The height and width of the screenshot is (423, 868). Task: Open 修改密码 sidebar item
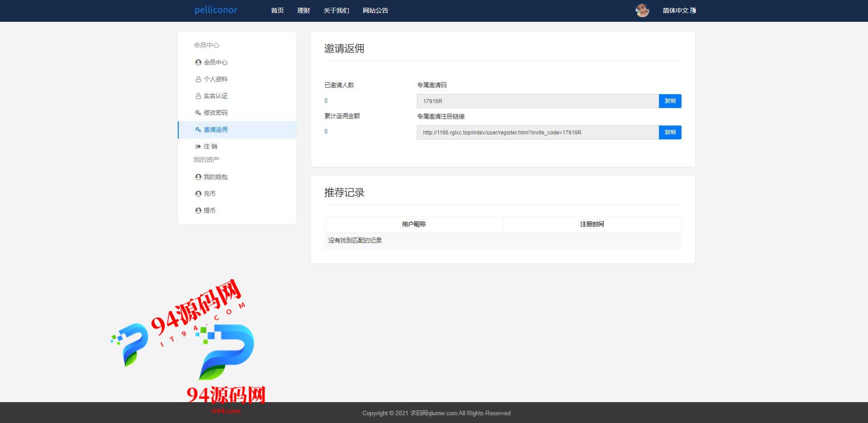pyautogui.click(x=237, y=113)
